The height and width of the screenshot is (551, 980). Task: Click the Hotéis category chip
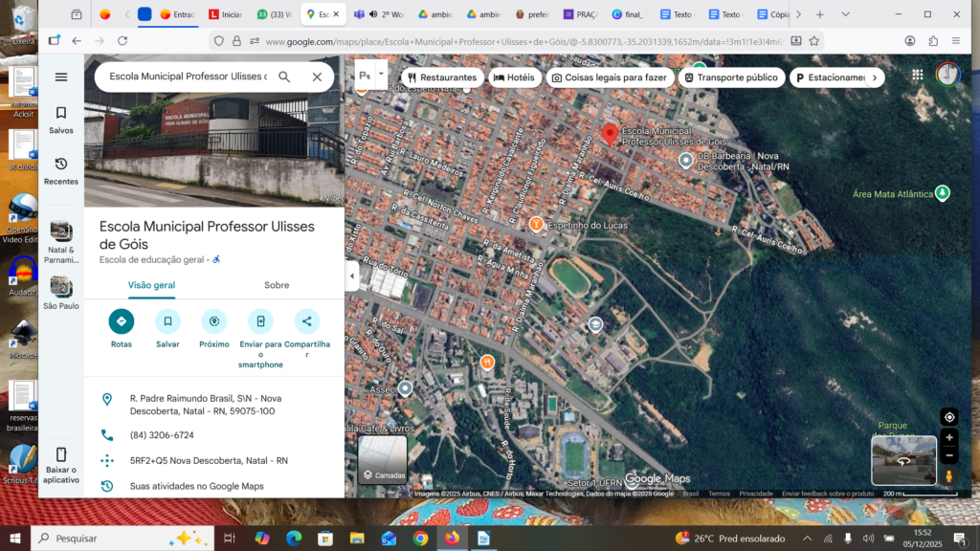coord(514,77)
